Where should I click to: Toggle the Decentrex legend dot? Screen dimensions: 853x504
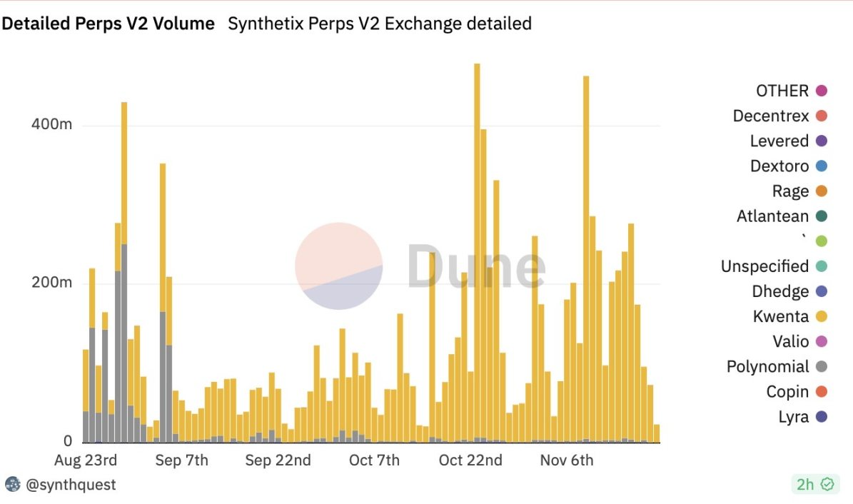822,116
